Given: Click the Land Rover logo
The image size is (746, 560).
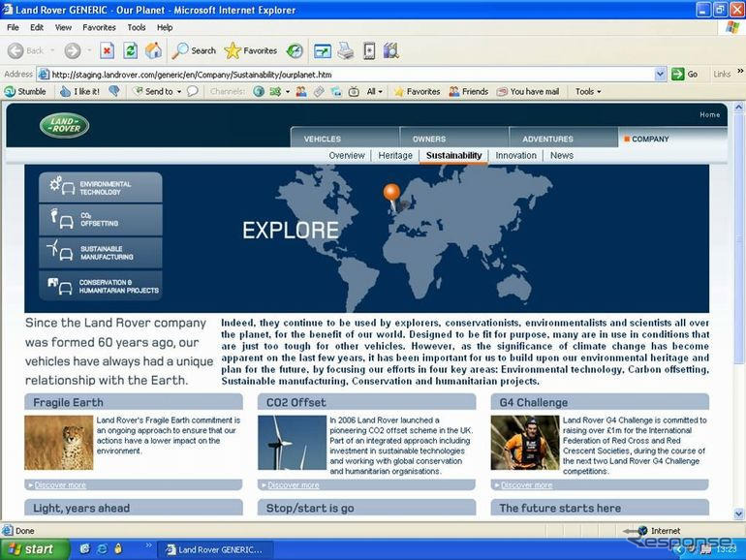Looking at the screenshot, I should click(x=64, y=126).
